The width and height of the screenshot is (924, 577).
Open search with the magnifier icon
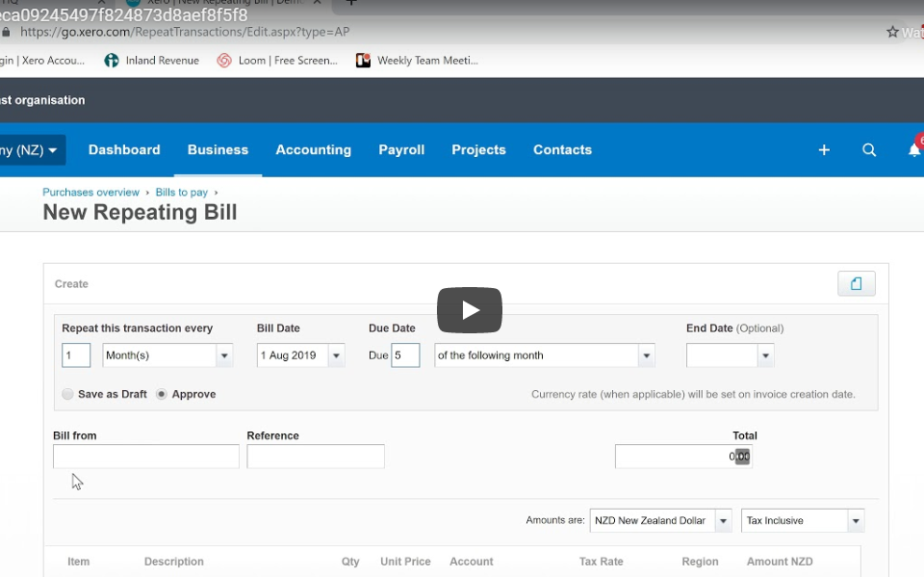(869, 150)
